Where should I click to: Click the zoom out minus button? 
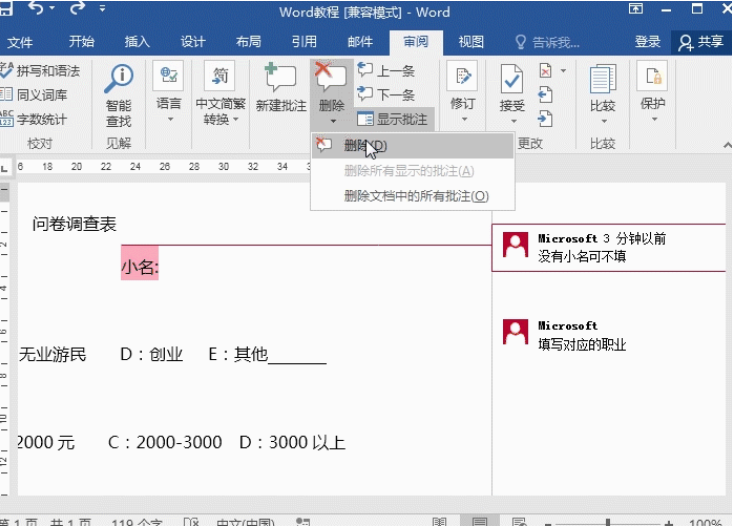[x=548, y=524]
